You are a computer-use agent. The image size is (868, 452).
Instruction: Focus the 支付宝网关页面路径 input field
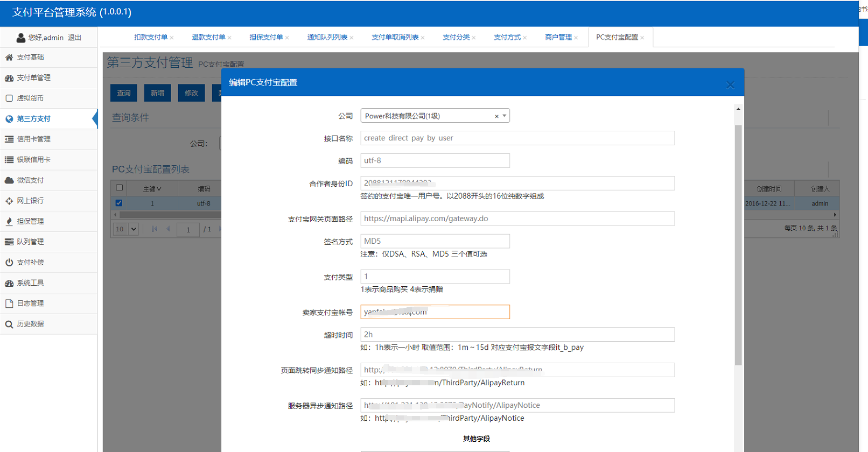517,218
